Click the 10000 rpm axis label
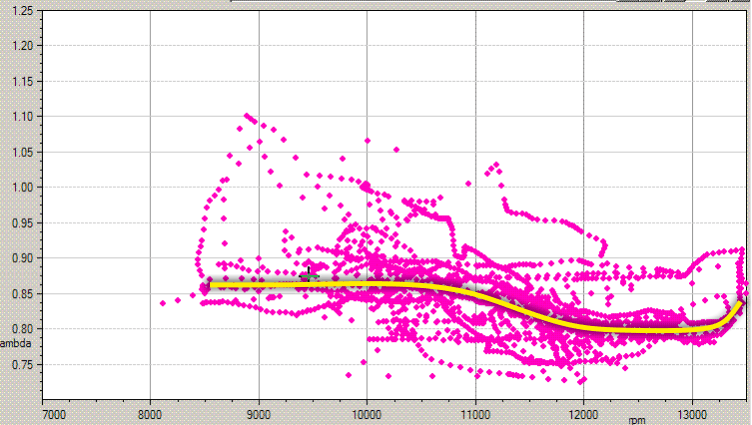The height and width of the screenshot is (425, 752). (x=367, y=414)
